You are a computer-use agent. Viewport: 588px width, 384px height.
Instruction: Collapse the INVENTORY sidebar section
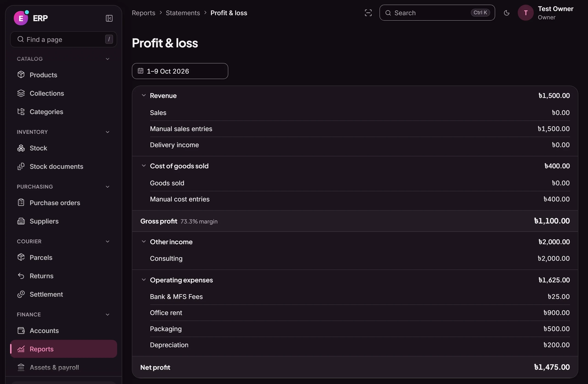pos(107,132)
